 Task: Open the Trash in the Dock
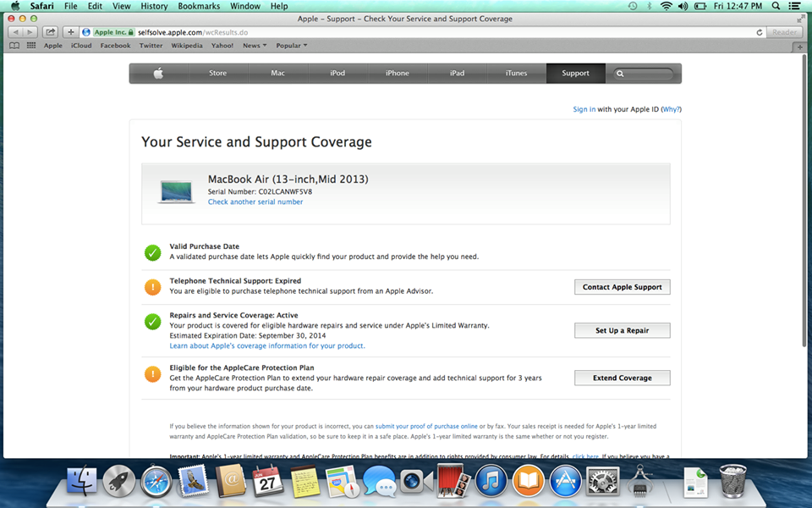point(732,481)
